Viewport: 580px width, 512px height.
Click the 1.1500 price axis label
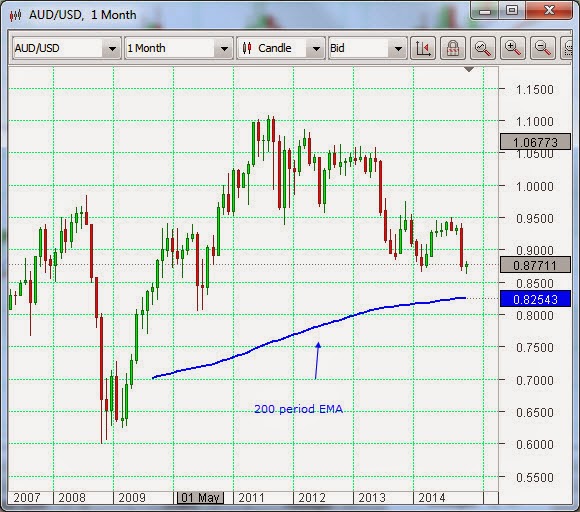pyautogui.click(x=535, y=90)
